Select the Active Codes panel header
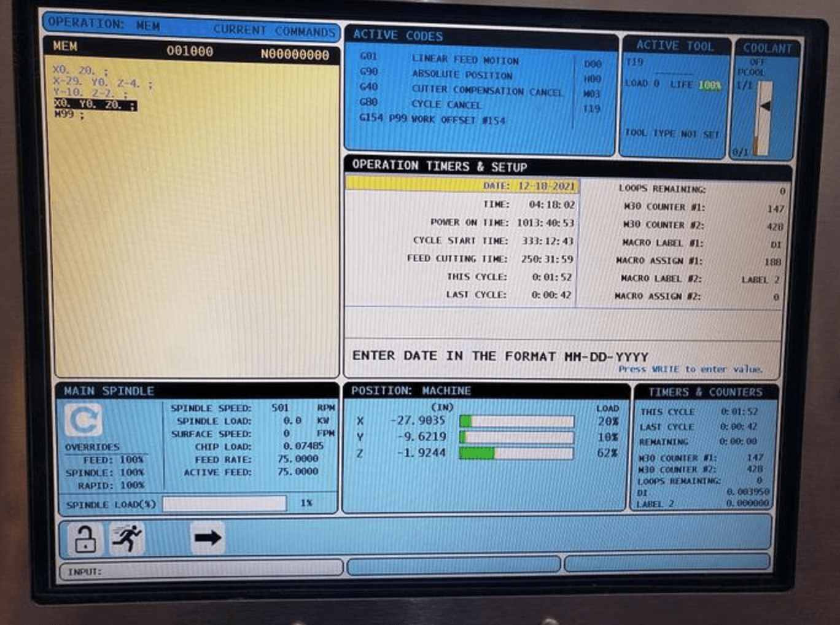The image size is (840, 625). point(398,36)
